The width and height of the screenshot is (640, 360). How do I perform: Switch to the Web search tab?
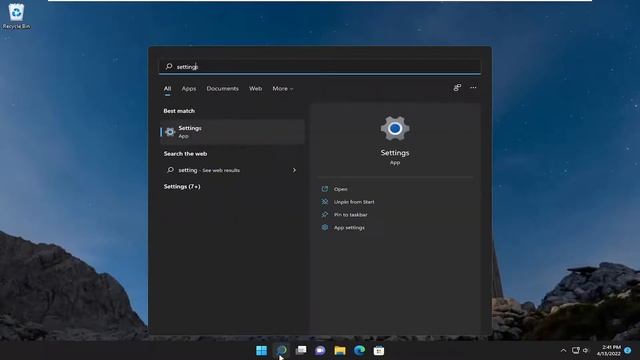click(256, 89)
